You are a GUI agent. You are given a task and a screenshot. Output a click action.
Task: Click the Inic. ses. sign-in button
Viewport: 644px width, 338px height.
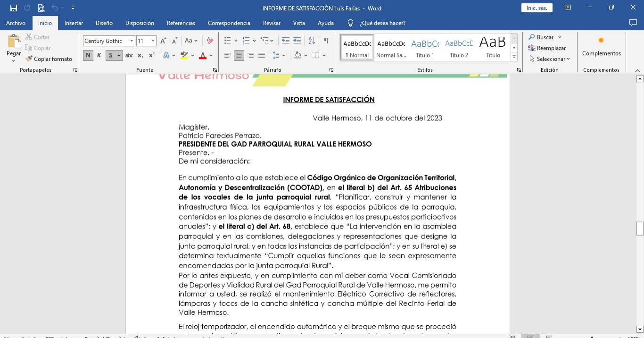(537, 8)
